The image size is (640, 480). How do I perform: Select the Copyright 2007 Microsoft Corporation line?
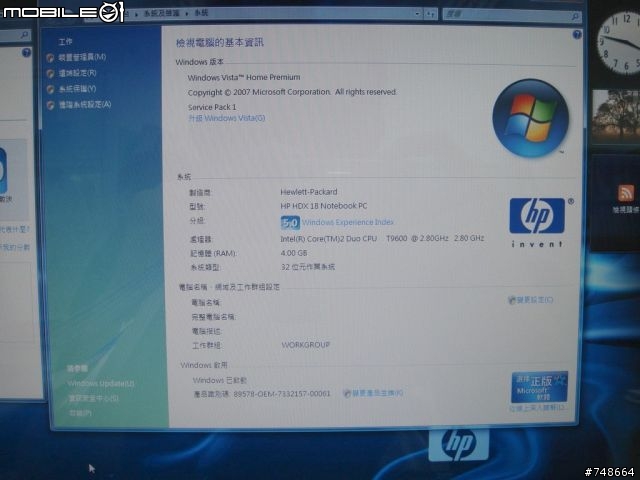tap(292, 92)
